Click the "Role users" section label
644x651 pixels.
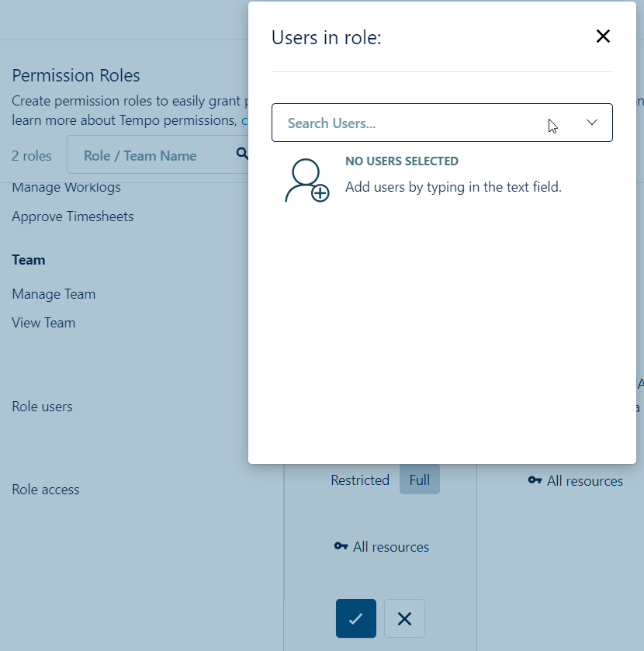tap(42, 406)
